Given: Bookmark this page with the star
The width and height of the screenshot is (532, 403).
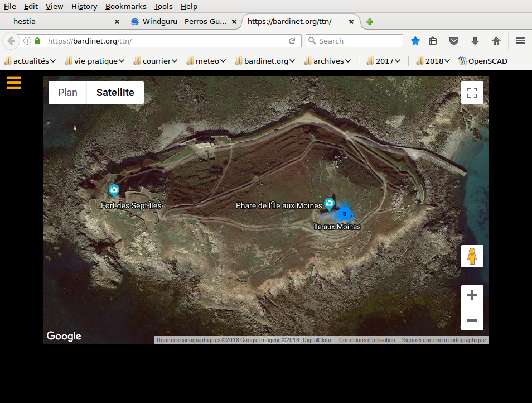Looking at the screenshot, I should (x=415, y=41).
